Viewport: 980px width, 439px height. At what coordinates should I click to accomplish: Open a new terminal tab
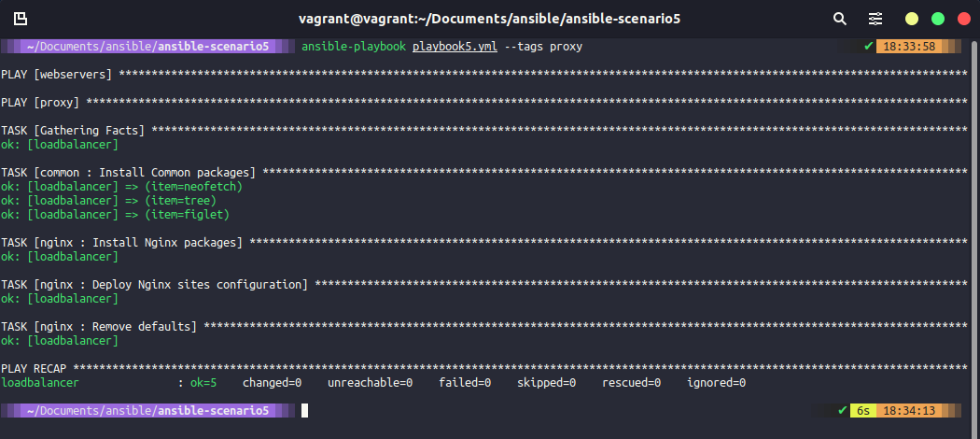21,19
